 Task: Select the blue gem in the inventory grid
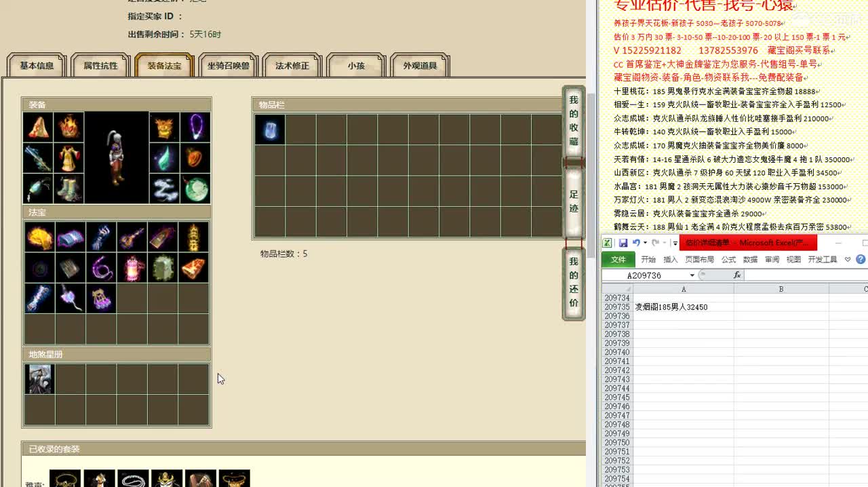pyautogui.click(x=270, y=129)
